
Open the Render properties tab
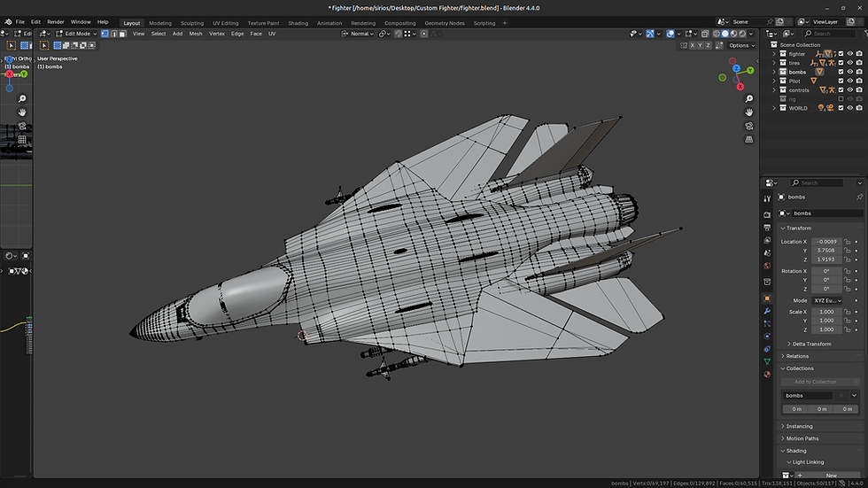click(767, 214)
